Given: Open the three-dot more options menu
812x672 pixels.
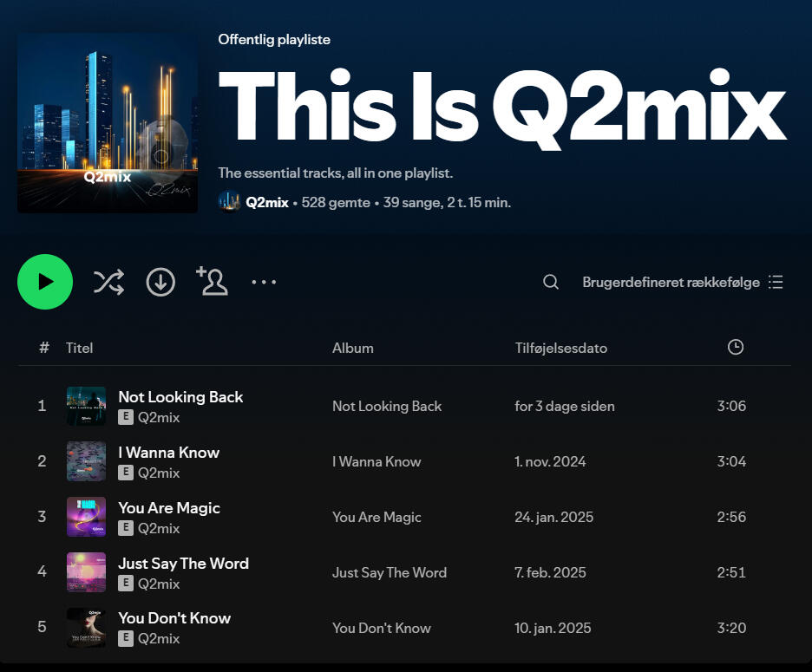Looking at the screenshot, I should (x=264, y=282).
